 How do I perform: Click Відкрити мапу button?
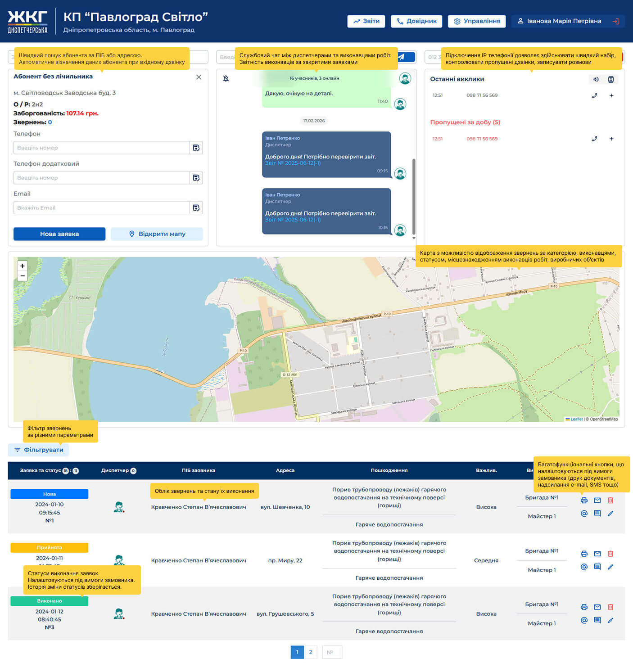point(157,234)
